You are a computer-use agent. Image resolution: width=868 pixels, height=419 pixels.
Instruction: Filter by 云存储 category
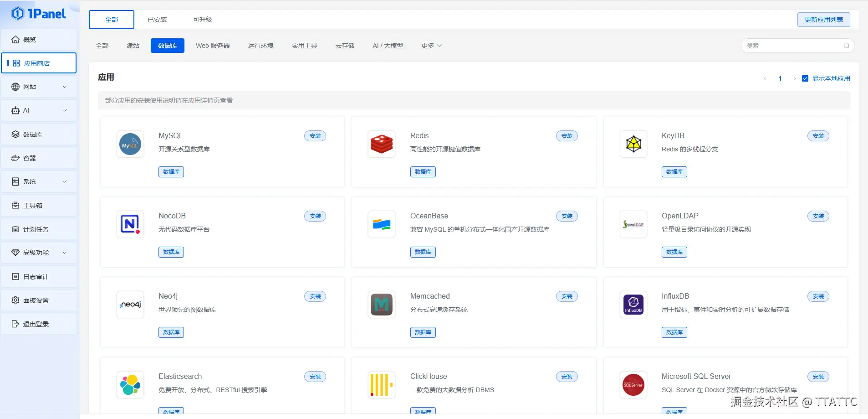click(345, 46)
